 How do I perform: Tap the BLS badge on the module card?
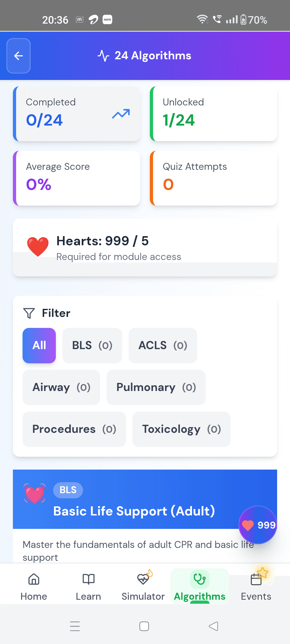click(x=68, y=490)
